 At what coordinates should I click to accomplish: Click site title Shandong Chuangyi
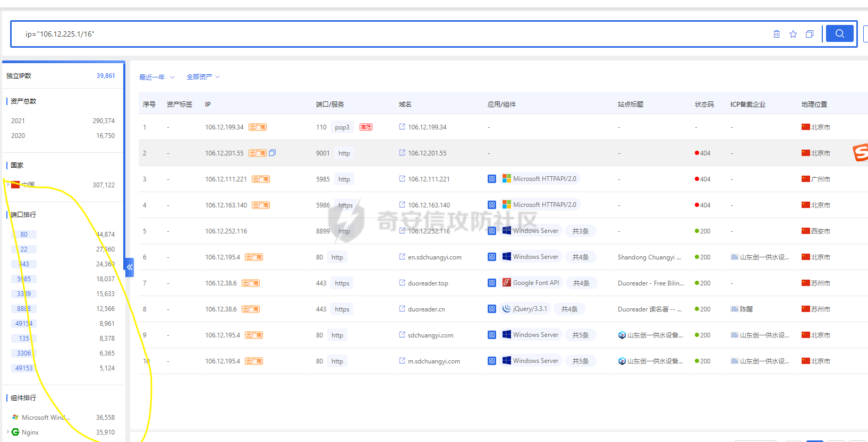pyautogui.click(x=649, y=257)
